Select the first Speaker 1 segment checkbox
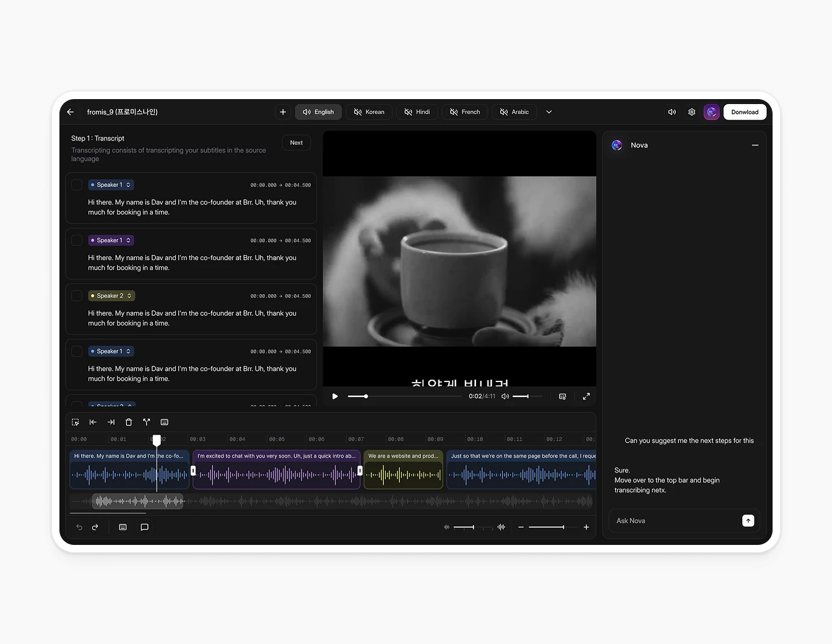This screenshot has height=644, width=832. point(77,185)
